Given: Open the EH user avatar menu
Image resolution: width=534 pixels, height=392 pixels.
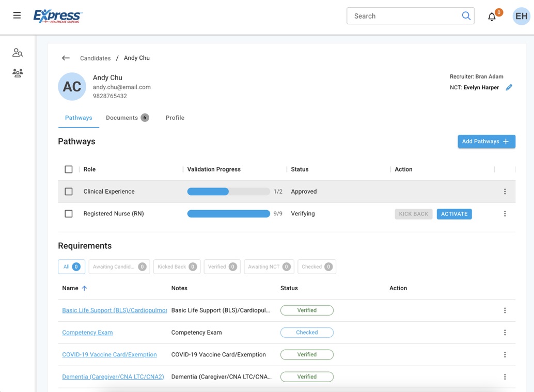Looking at the screenshot, I should click(521, 16).
